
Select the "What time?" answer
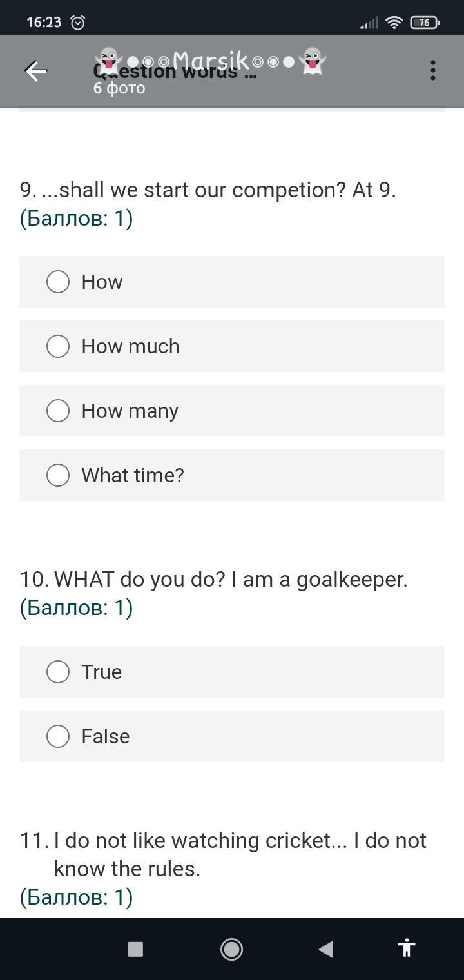pos(58,475)
